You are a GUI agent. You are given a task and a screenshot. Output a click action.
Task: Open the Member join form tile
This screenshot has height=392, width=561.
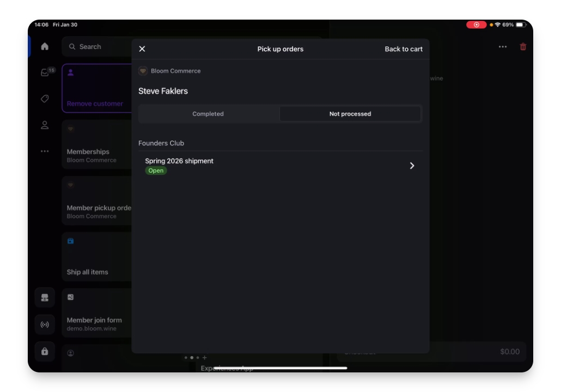(x=97, y=313)
